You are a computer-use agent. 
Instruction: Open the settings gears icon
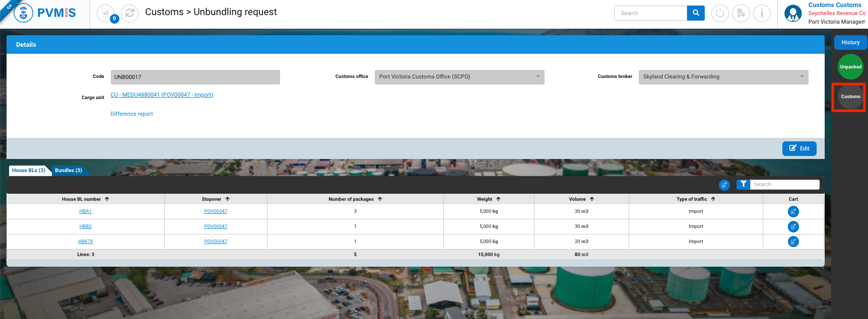pyautogui.click(x=741, y=14)
